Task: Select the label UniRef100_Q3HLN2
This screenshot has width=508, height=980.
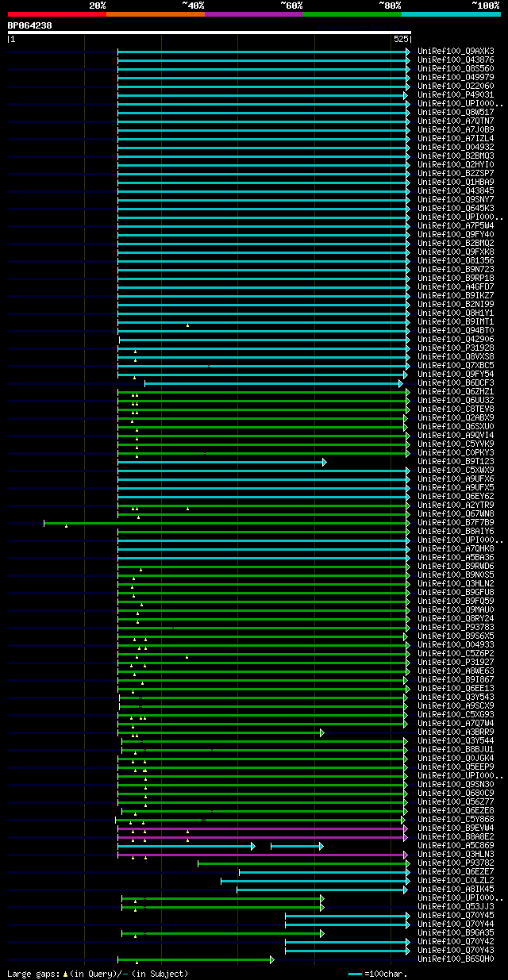Action: pos(456,584)
